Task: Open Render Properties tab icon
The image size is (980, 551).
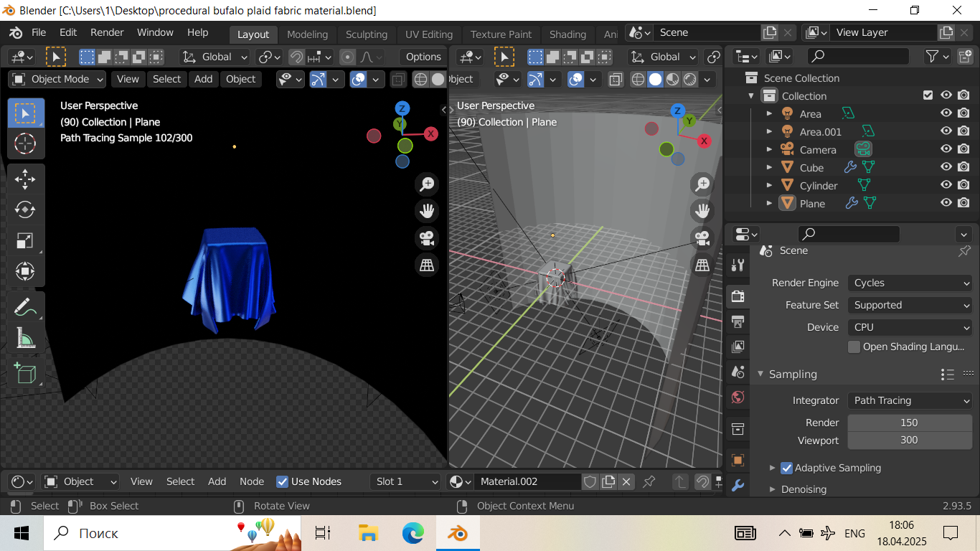Action: point(738,296)
